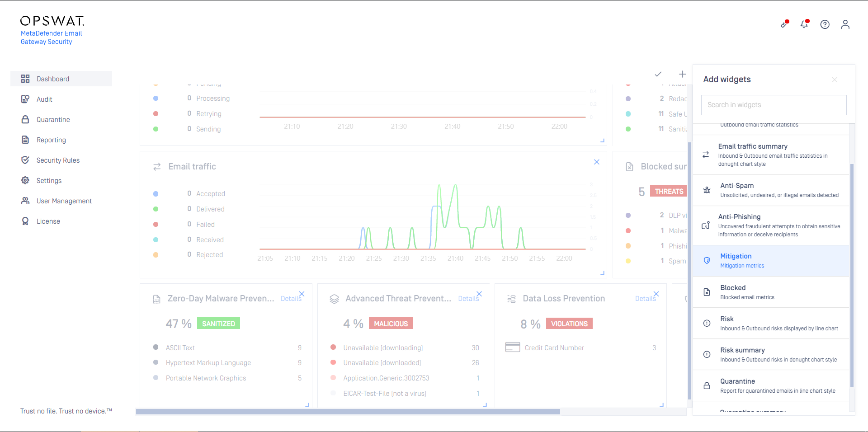Click the User Management icon

(25, 201)
